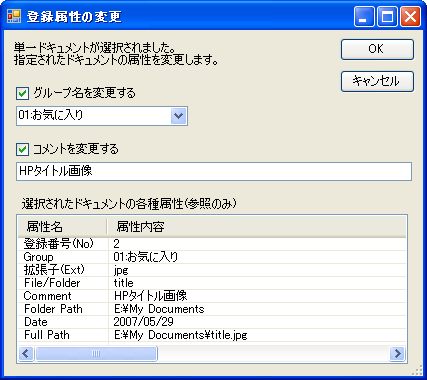Click the 属性内容 column header
Screen dimensions: 427x380
(256, 227)
